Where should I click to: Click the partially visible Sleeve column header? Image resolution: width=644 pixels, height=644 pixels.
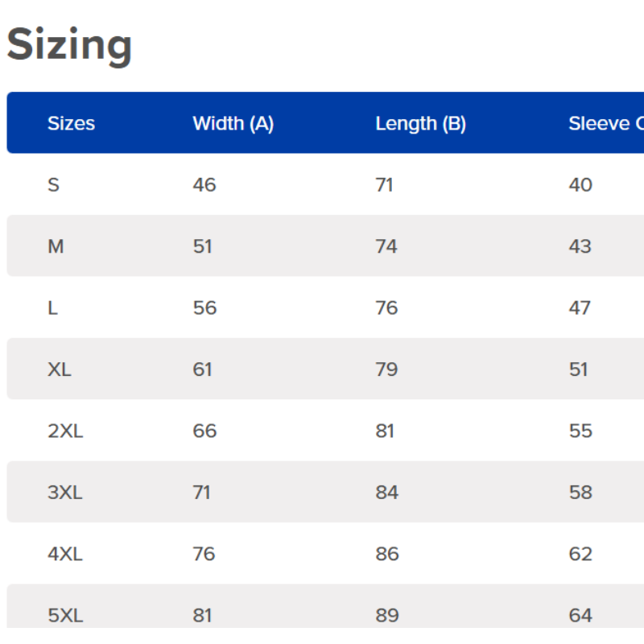point(605,123)
